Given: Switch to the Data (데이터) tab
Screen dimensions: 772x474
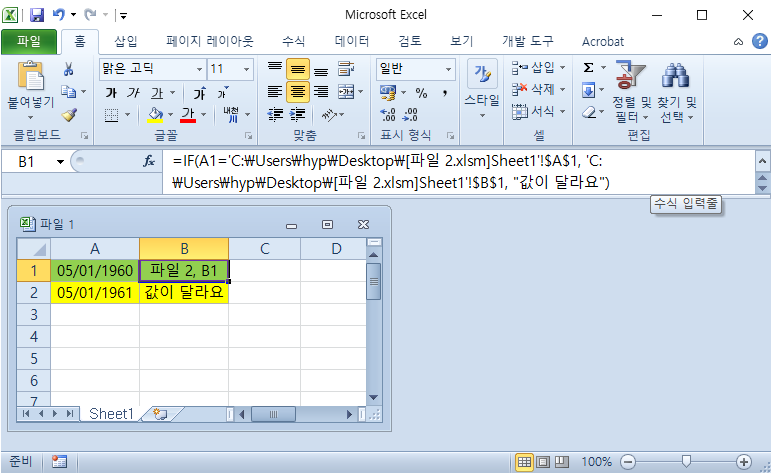Looking at the screenshot, I should click(x=352, y=41).
